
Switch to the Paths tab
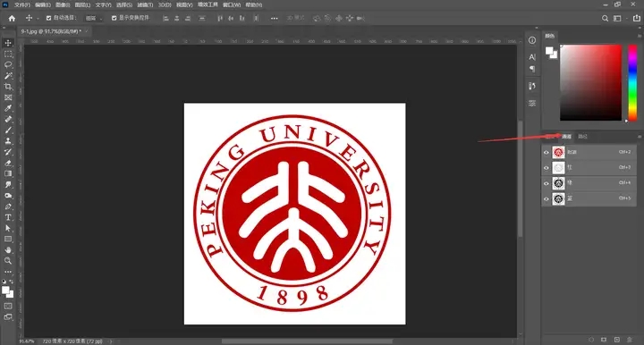582,137
